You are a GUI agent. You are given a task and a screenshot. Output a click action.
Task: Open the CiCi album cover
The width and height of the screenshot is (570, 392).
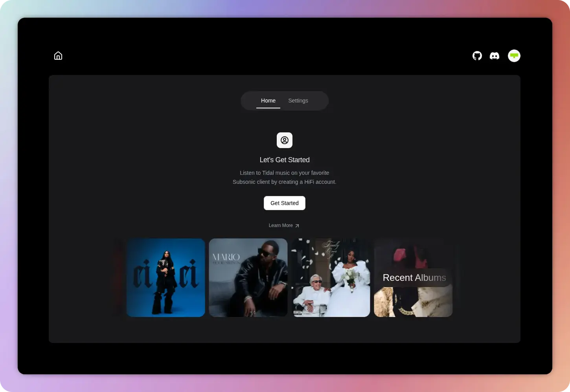(165, 278)
